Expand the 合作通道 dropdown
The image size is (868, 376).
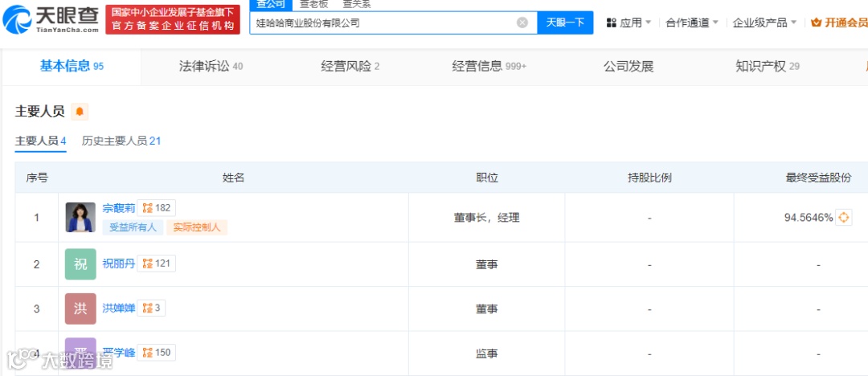tap(692, 22)
